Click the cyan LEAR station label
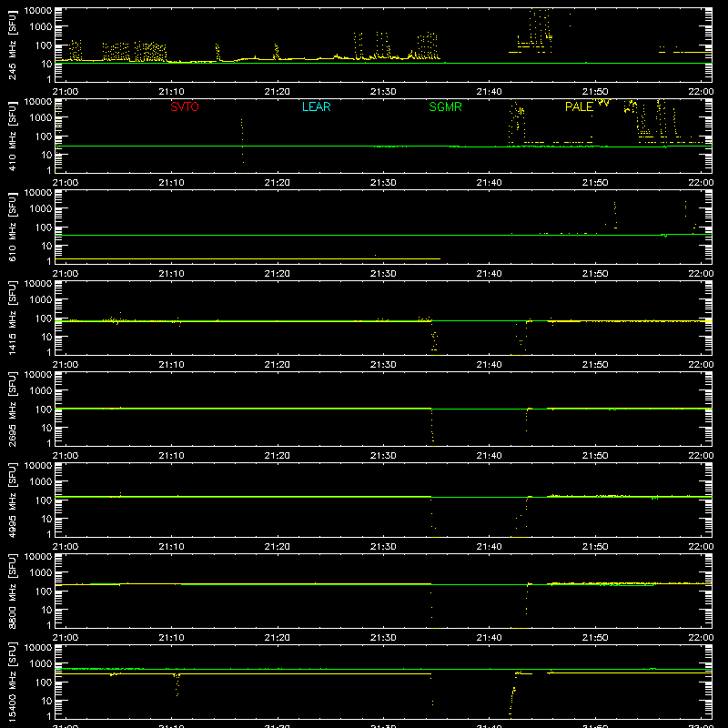Screen dimensions: 728x728 tap(316, 106)
